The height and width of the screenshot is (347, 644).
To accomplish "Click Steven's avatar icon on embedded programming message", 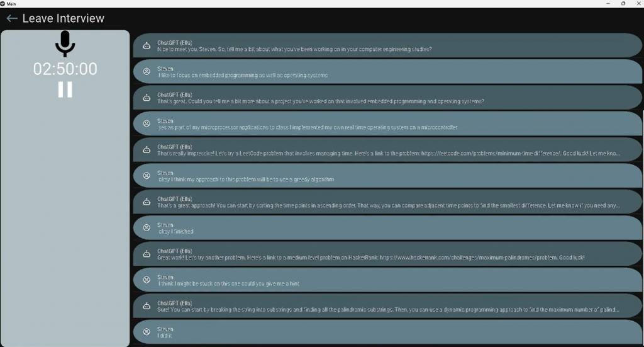I will coord(147,72).
